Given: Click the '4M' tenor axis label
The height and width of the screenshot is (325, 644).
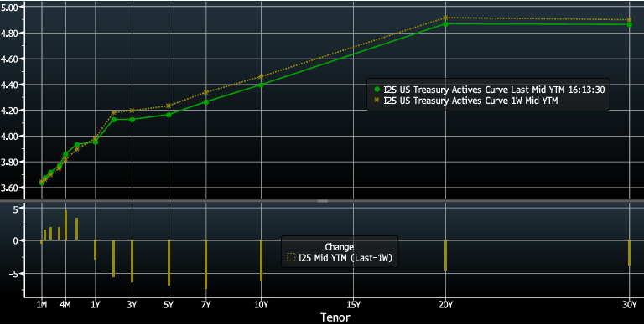Looking at the screenshot, I should pos(65,305).
